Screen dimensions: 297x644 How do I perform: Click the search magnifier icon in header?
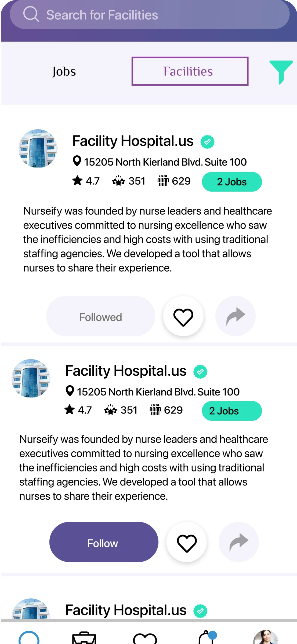click(x=31, y=14)
